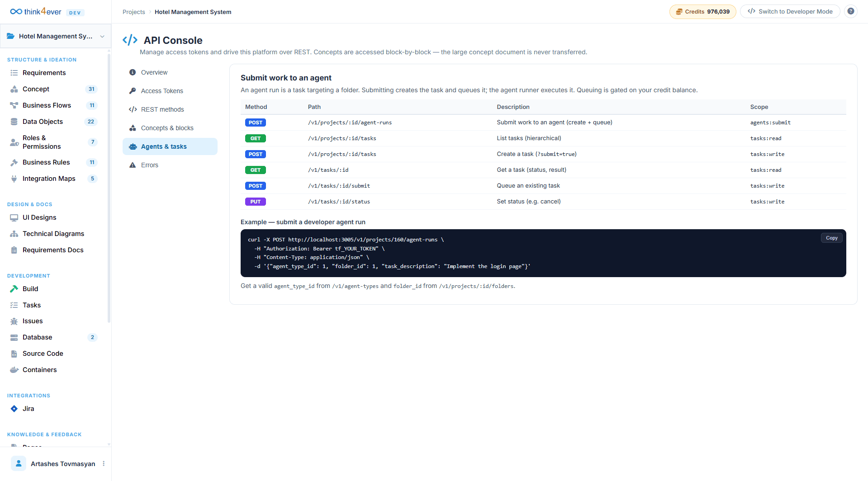
Task: Click the Data Objects database icon
Action: tap(14, 122)
